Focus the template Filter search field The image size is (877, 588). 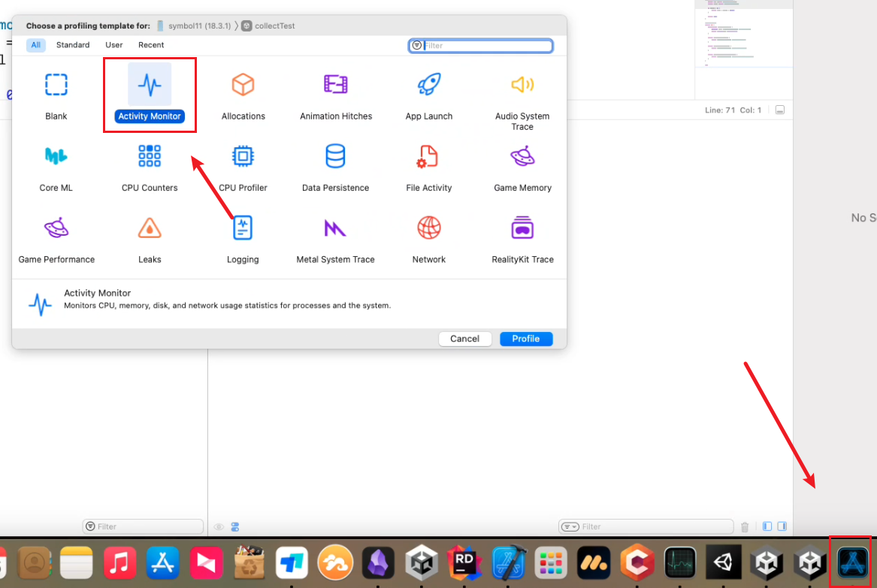[481, 45]
